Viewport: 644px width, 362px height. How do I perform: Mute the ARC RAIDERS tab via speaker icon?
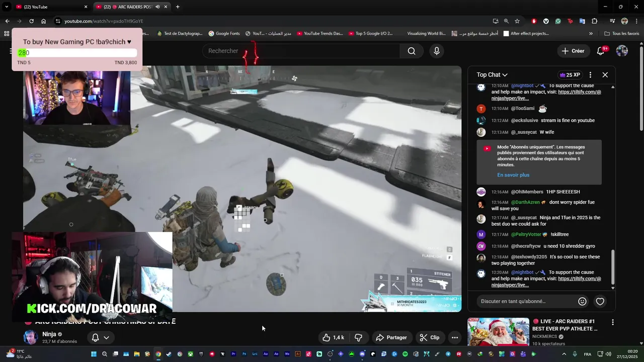click(x=157, y=7)
